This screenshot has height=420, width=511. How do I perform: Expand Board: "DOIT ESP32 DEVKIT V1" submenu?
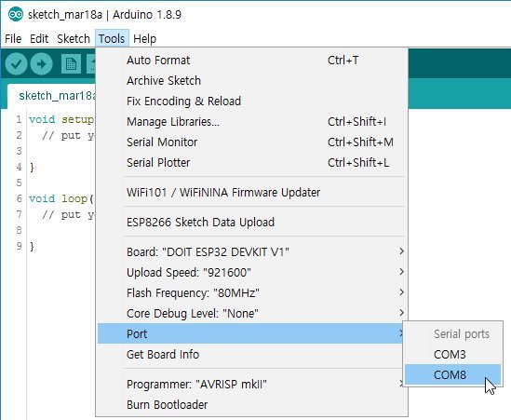click(252, 252)
